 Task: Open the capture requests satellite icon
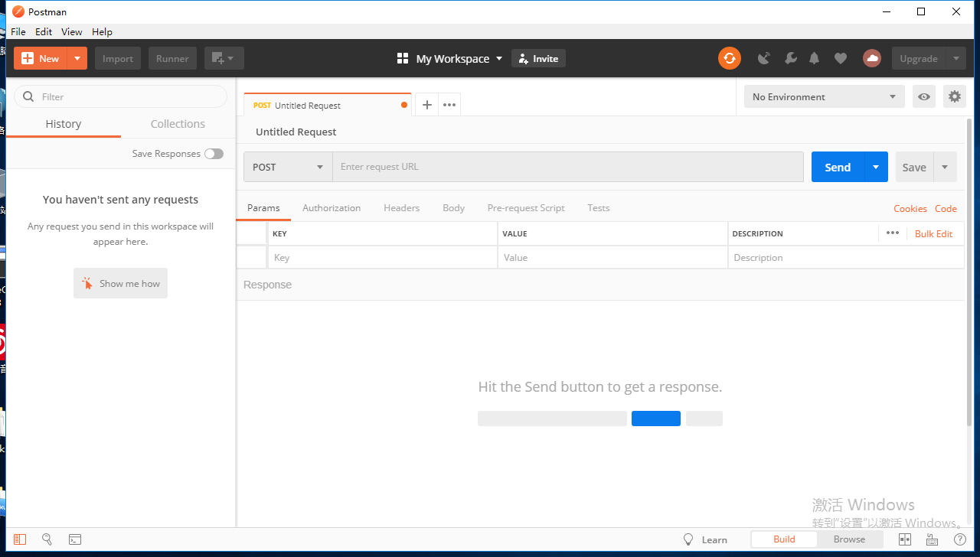pos(763,58)
